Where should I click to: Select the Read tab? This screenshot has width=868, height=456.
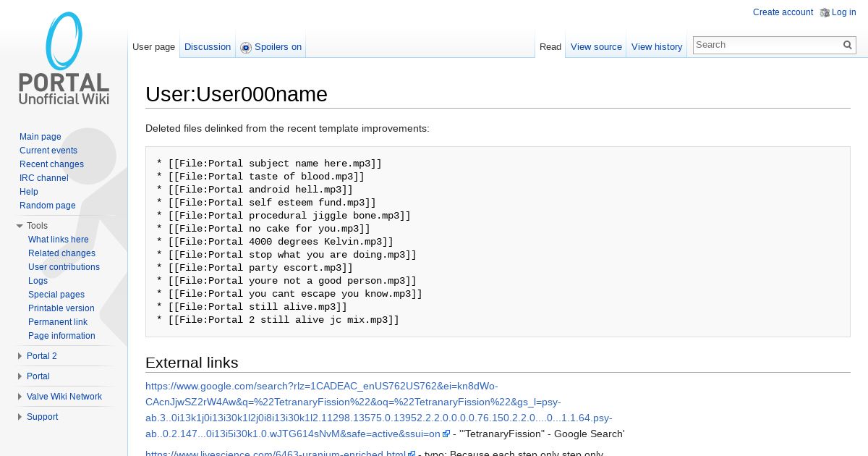click(x=550, y=47)
